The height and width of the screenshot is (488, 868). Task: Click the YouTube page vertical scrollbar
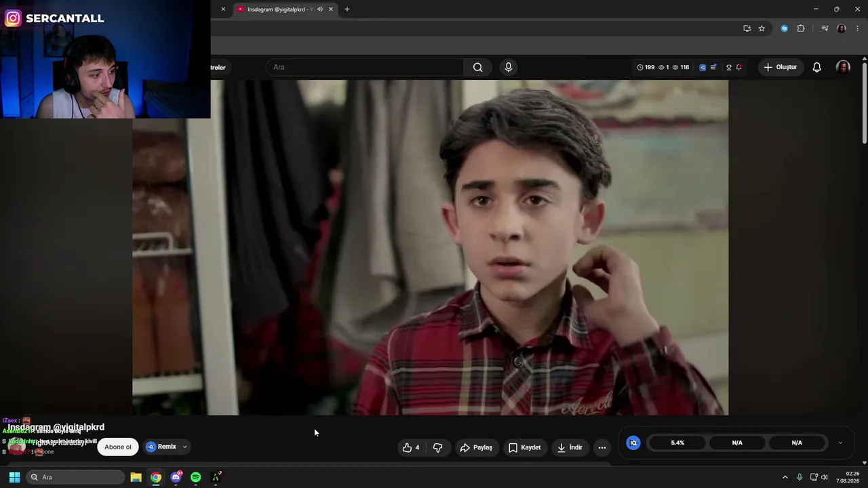tap(865, 102)
